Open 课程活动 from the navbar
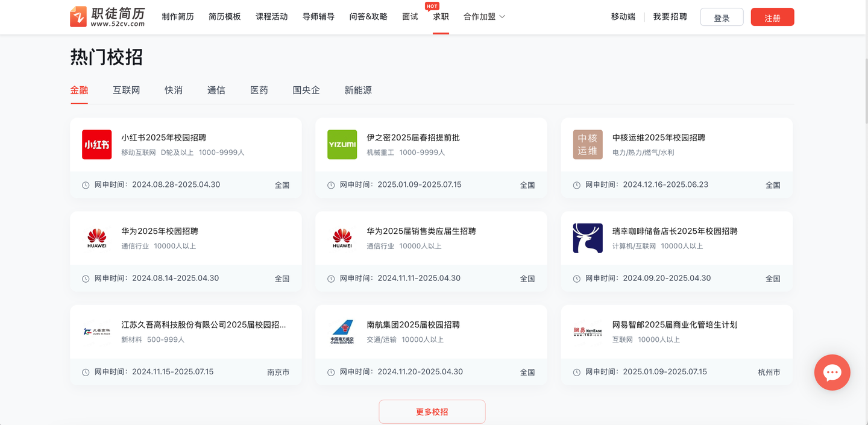 [x=272, y=17]
